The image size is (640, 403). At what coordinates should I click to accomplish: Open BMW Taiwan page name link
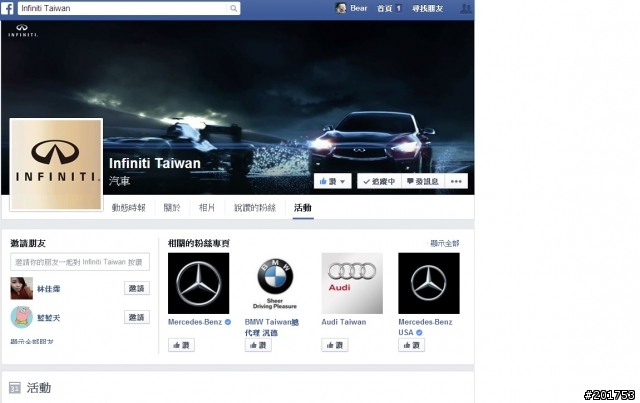click(x=272, y=327)
